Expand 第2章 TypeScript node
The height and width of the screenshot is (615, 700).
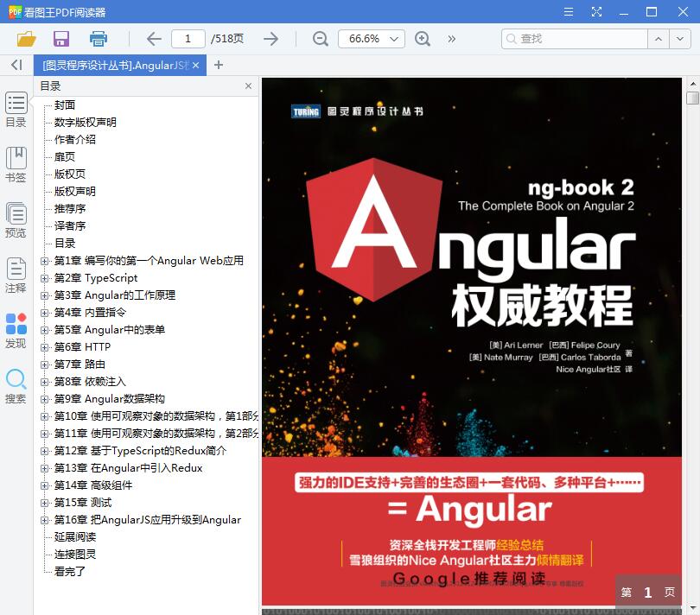44,278
